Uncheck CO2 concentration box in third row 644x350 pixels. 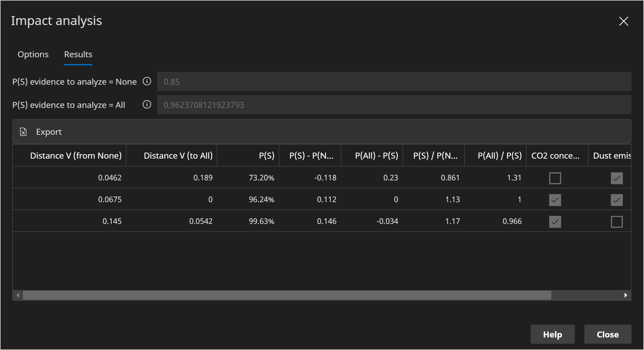pyautogui.click(x=555, y=222)
